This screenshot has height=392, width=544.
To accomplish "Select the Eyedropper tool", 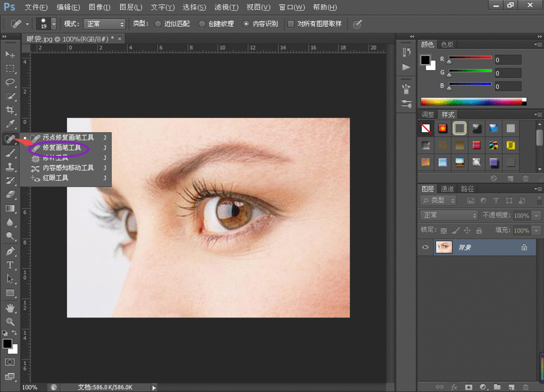I will 10,125.
